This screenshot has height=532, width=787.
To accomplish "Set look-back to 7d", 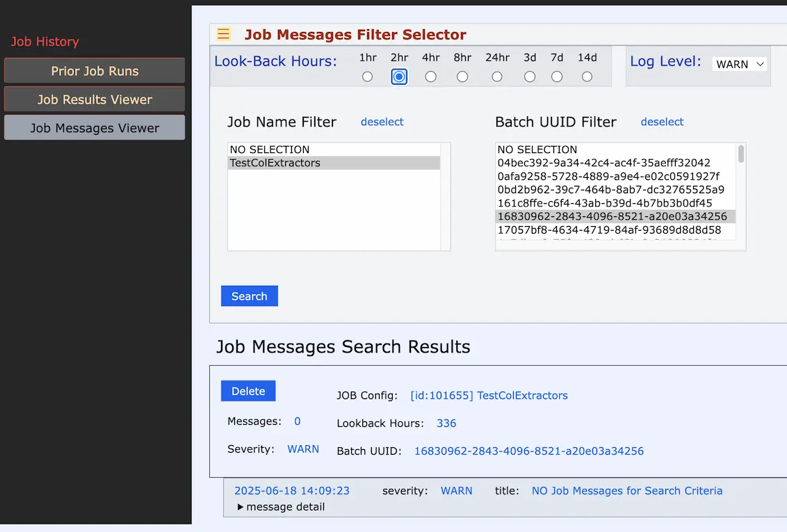I will 557,76.
